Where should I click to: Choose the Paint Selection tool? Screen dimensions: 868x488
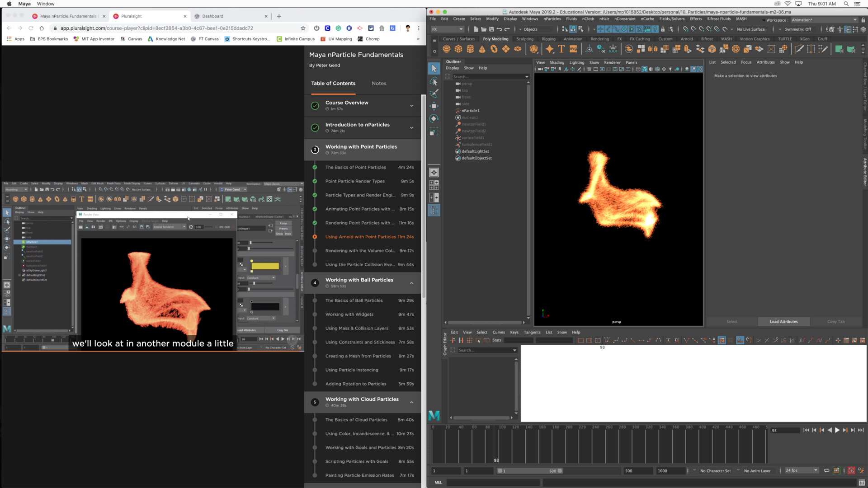434,94
